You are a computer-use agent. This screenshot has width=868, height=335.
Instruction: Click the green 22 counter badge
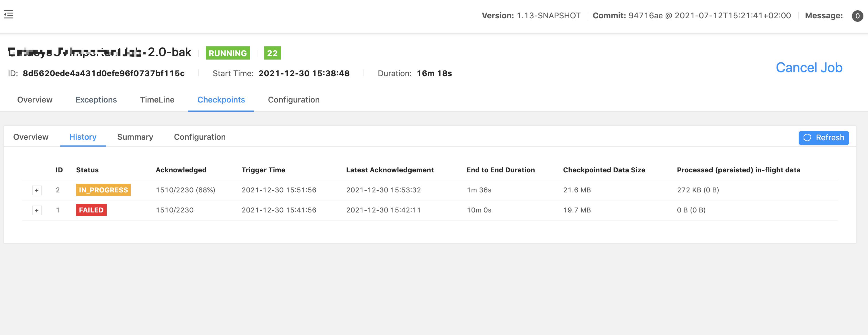pyautogui.click(x=272, y=53)
